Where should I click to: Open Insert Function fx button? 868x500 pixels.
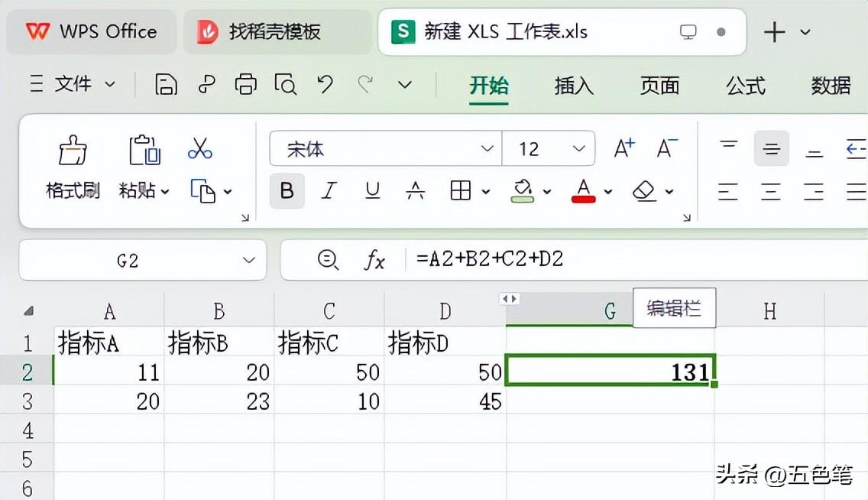click(x=374, y=259)
